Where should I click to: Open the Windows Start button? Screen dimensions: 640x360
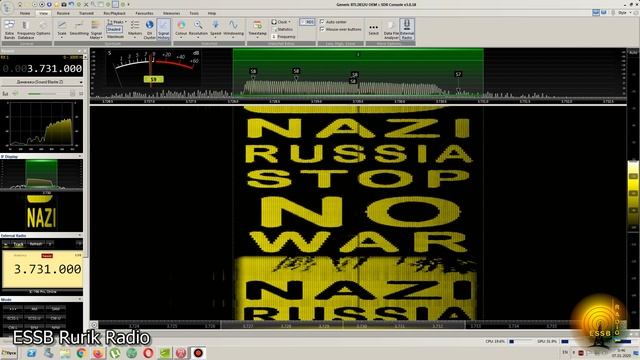[9, 353]
